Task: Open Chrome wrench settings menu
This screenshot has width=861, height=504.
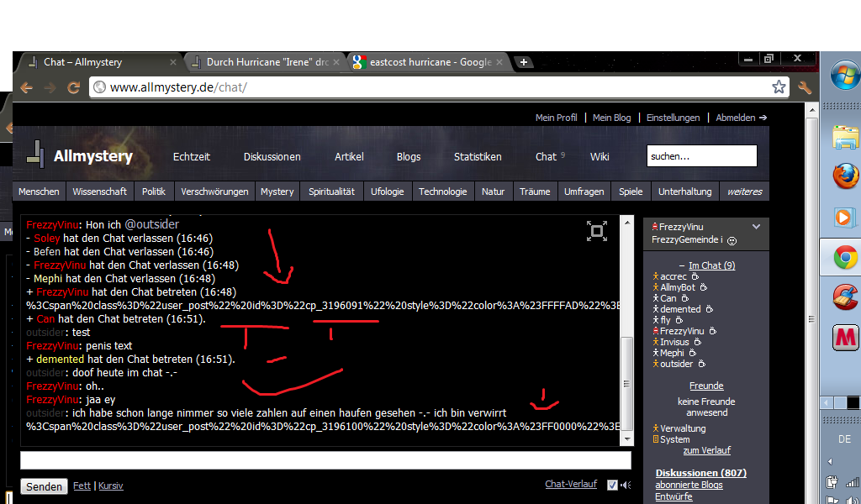Action: 805,87
